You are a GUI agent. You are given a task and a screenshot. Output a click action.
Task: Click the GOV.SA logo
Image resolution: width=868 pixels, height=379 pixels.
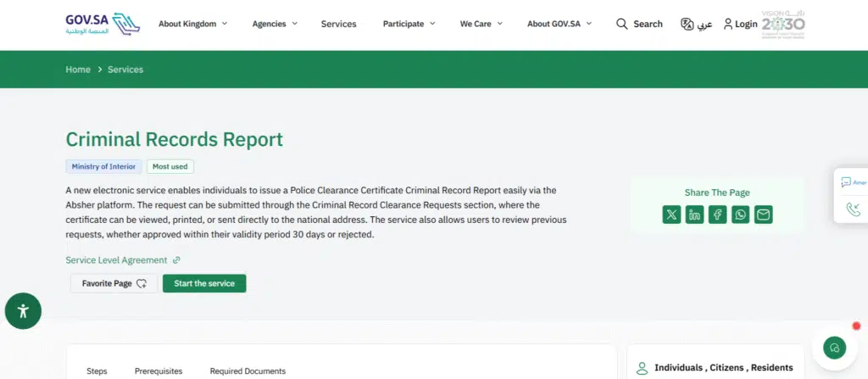(x=100, y=24)
